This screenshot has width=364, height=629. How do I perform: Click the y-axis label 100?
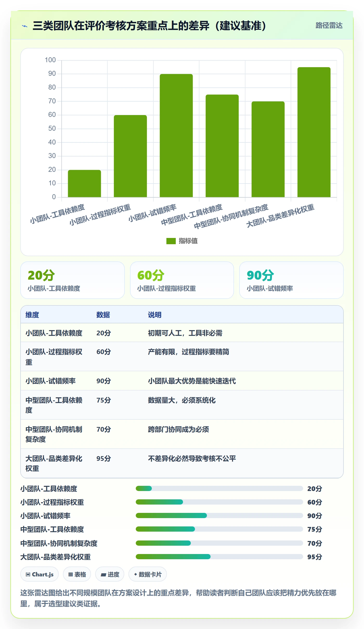click(50, 60)
